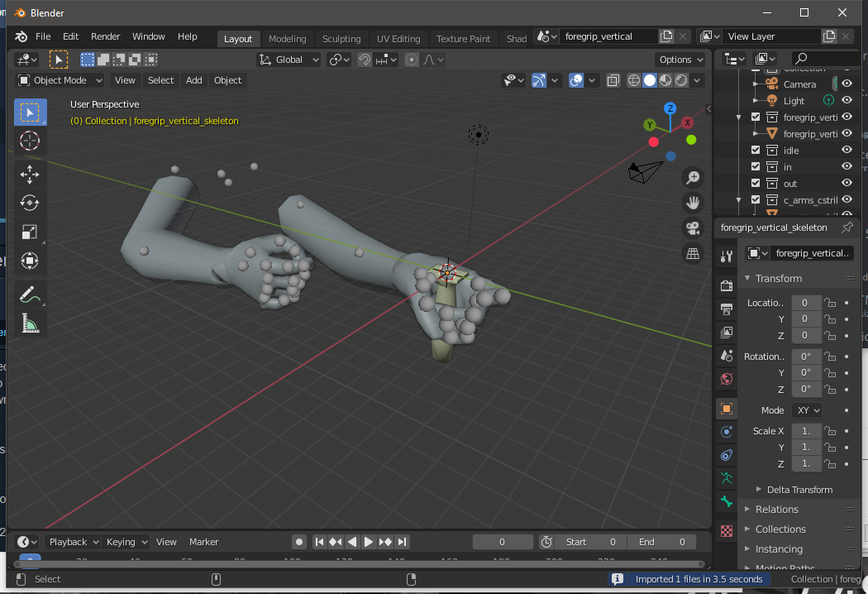The width and height of the screenshot is (868, 594).
Task: Switch to solid shading mode
Action: pyautogui.click(x=650, y=80)
